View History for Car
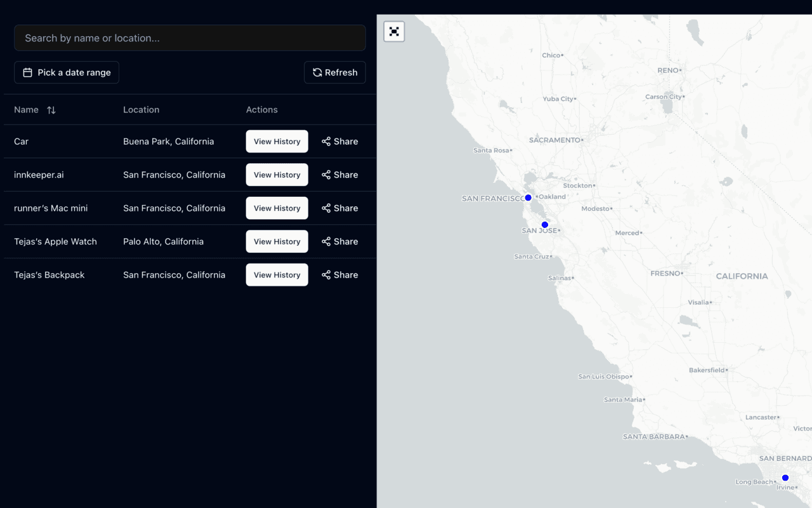 coord(277,141)
